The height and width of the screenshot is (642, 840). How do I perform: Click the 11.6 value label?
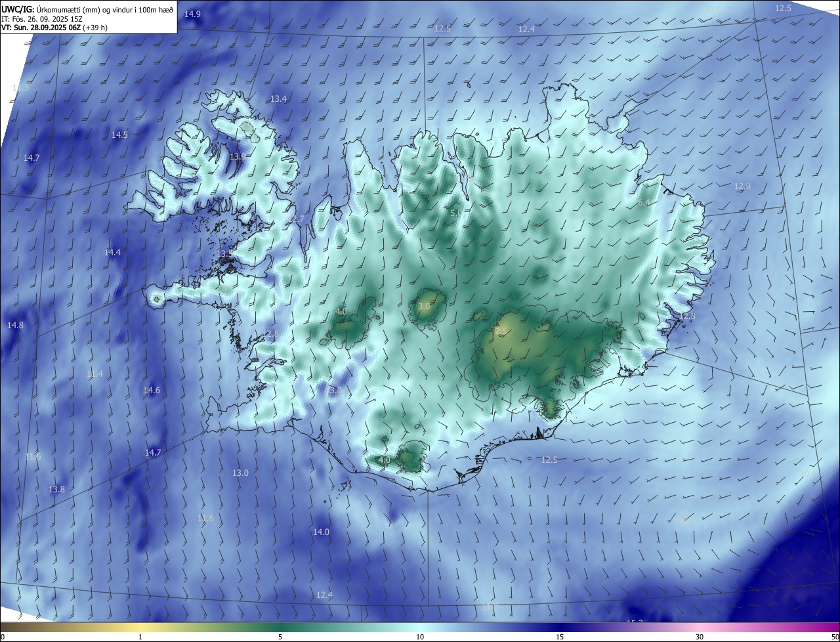(x=205, y=518)
